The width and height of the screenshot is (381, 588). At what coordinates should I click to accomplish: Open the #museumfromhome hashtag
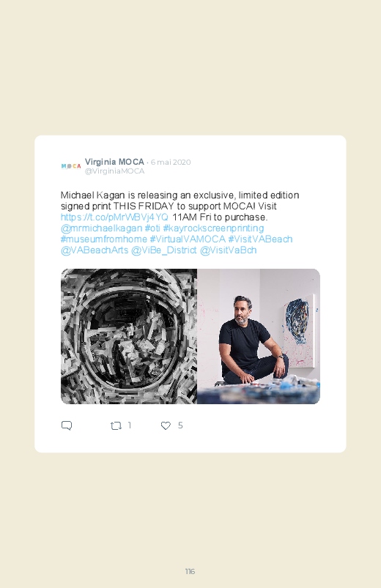[x=104, y=239]
